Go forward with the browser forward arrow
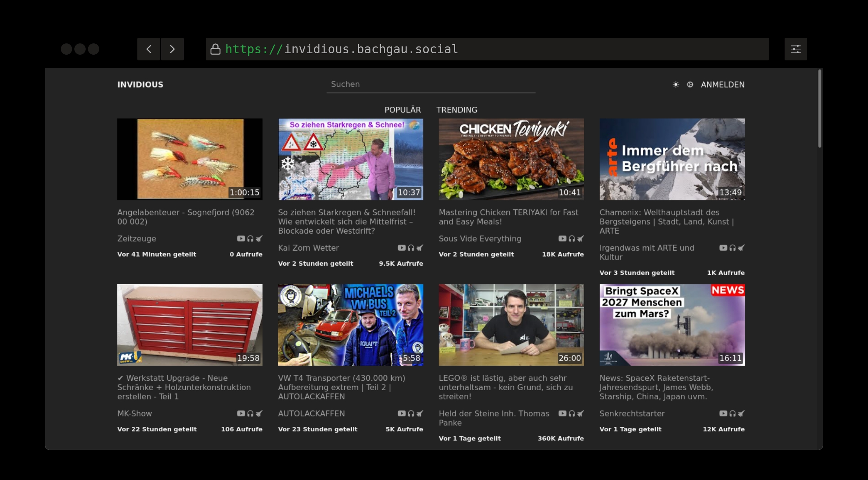This screenshot has height=480, width=868. coord(172,49)
